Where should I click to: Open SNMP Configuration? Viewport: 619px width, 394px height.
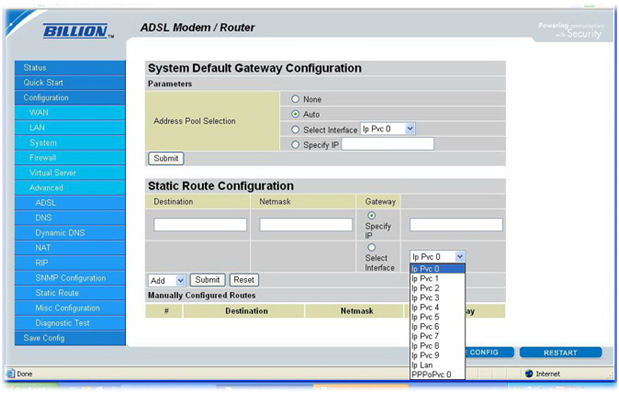click(70, 278)
